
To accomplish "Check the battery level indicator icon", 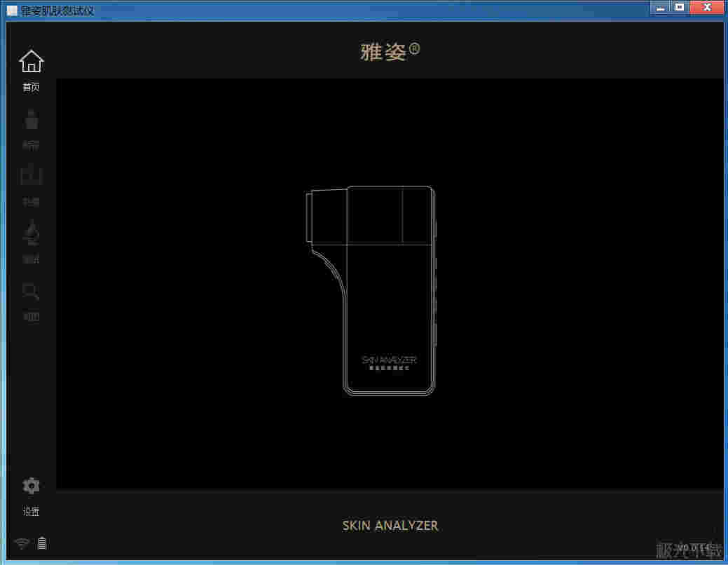I will (42, 543).
